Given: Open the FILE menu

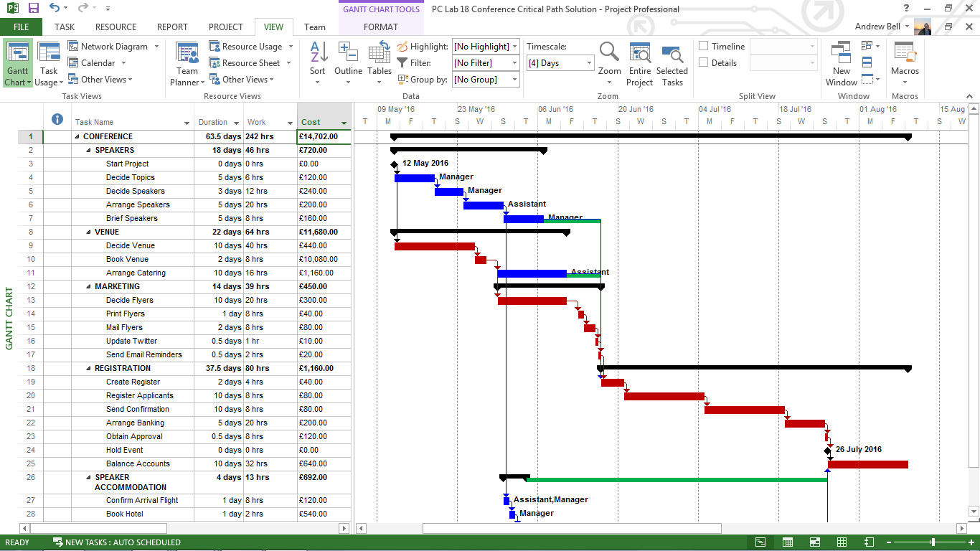Looking at the screenshot, I should 21,27.
